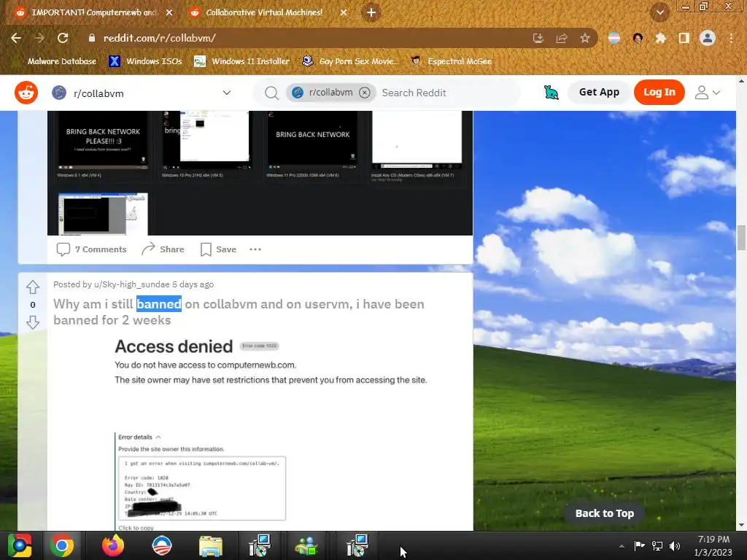Open the Windows 11 Installer bookmark
The image size is (747, 560).
tap(242, 61)
